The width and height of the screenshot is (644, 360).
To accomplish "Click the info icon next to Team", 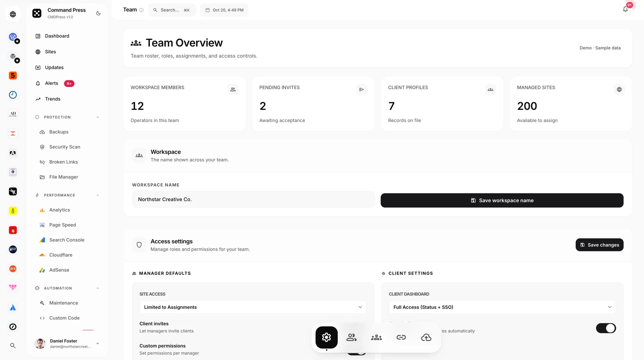I will (x=141, y=10).
